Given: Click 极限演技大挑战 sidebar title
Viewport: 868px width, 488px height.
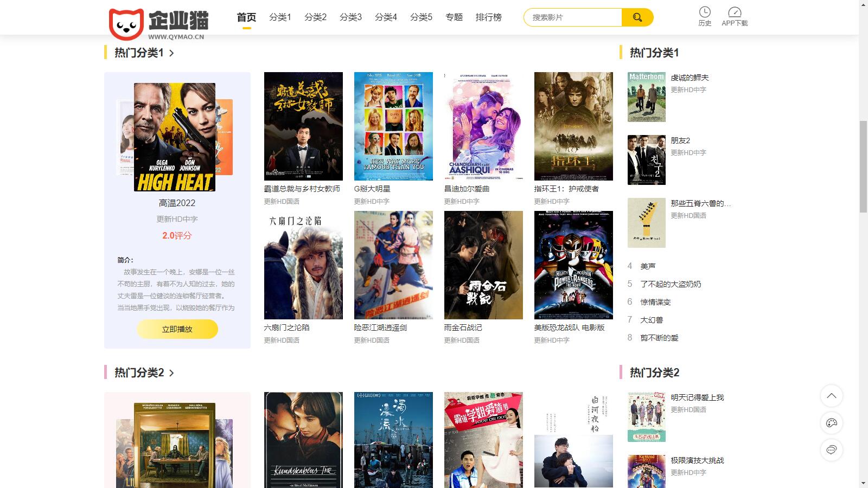Looking at the screenshot, I should pos(698,460).
